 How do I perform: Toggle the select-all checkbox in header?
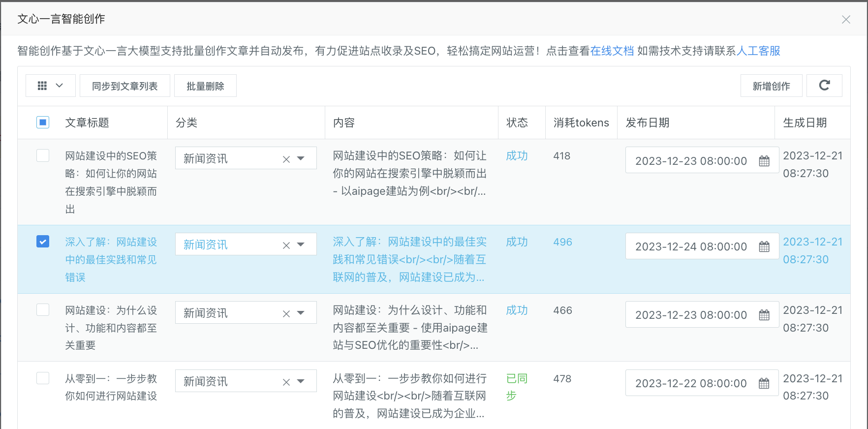[x=43, y=122]
